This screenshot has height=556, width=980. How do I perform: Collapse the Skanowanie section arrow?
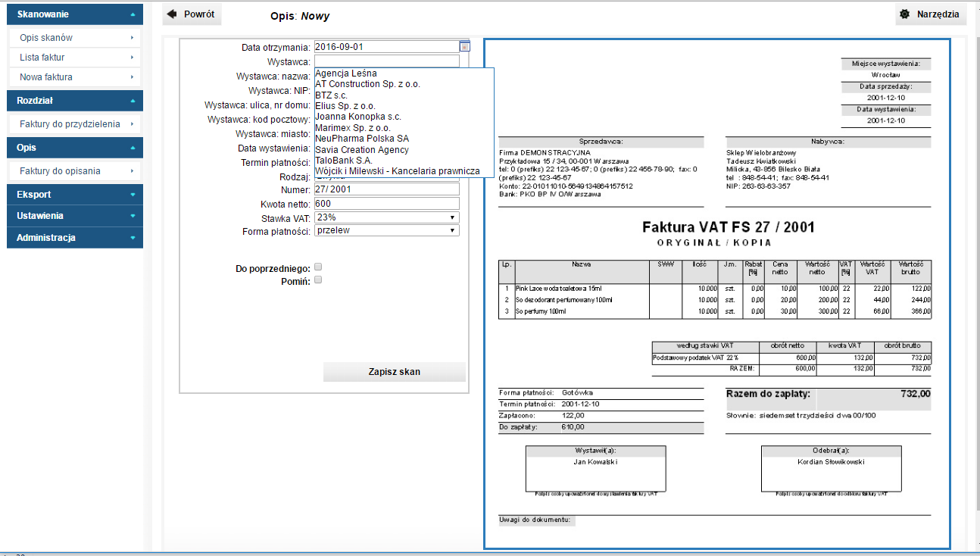[x=133, y=14]
